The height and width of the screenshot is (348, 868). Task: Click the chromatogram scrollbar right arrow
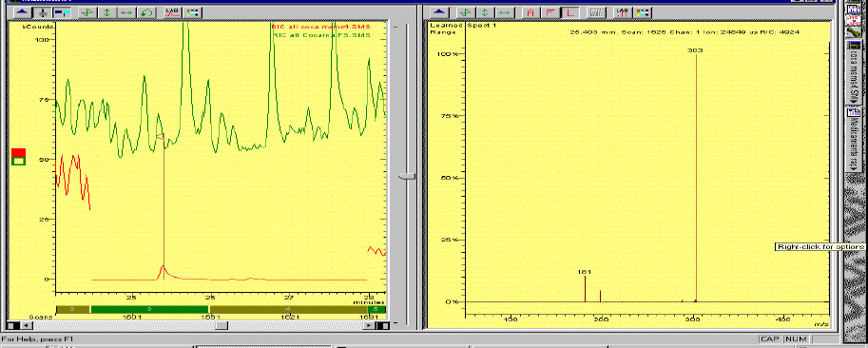coord(369,326)
